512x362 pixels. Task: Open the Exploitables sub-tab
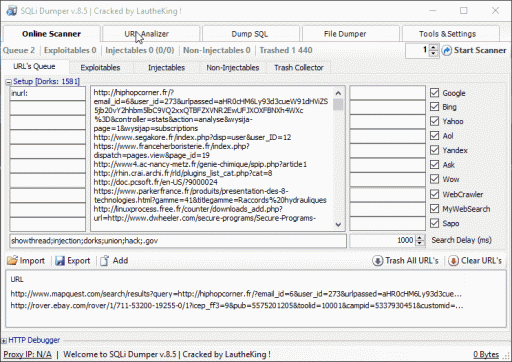100,67
